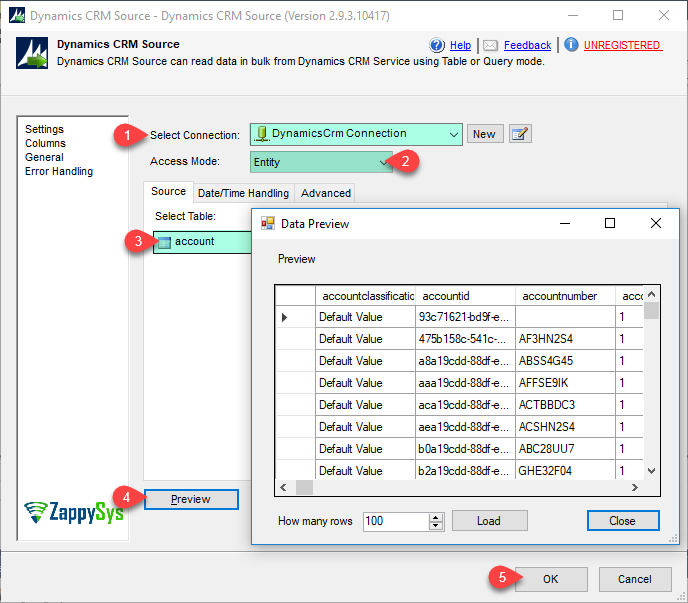Close Data Preview with the X button

pyautogui.click(x=656, y=223)
